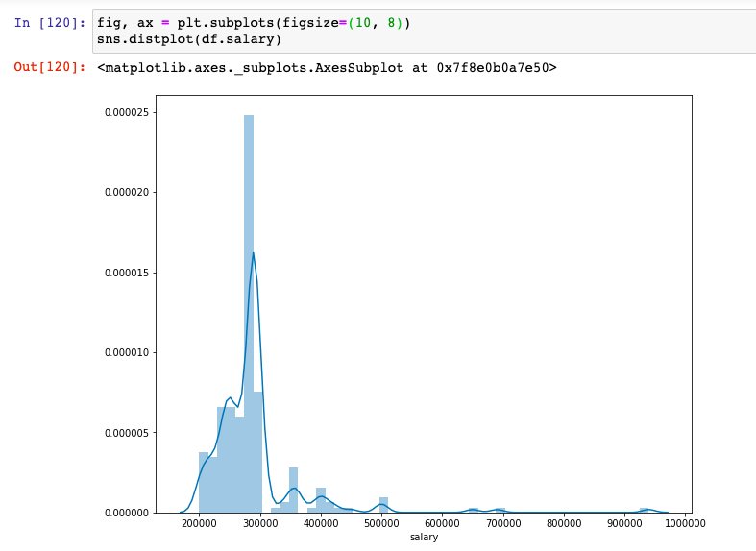Click the In [120] input prompt
Screen dimensions: 756x551
(x=50, y=22)
